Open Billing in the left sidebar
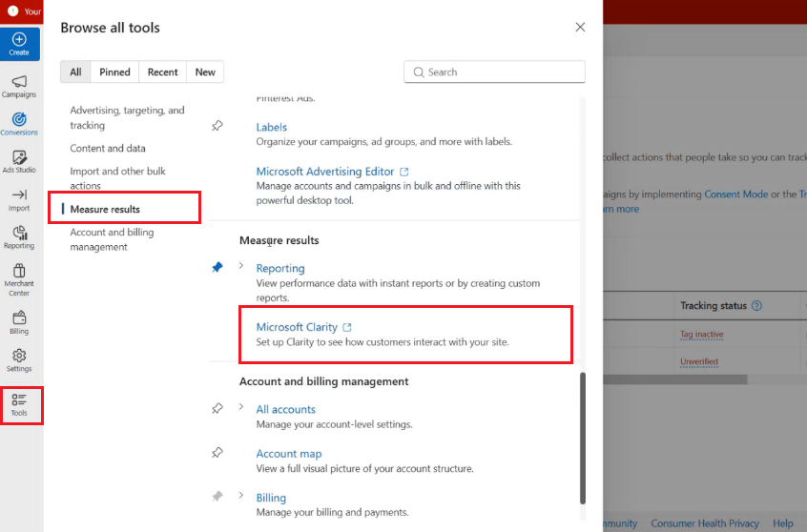 (x=19, y=322)
